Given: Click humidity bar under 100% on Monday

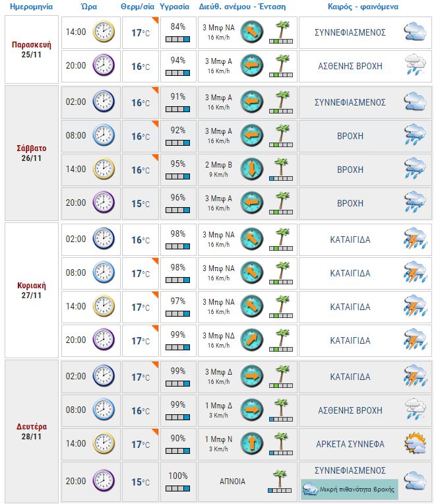Looking at the screenshot, I should tap(177, 489).
